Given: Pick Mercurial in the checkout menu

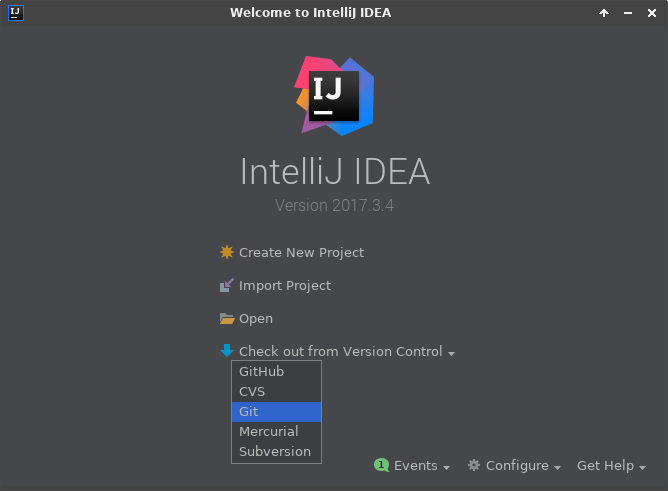Looking at the screenshot, I should pos(269,432).
